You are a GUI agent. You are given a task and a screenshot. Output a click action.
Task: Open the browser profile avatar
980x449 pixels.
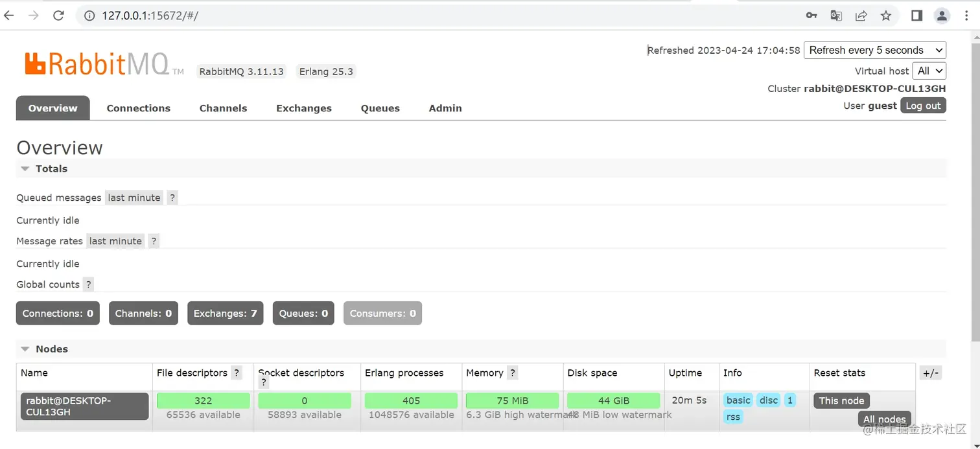(x=942, y=16)
